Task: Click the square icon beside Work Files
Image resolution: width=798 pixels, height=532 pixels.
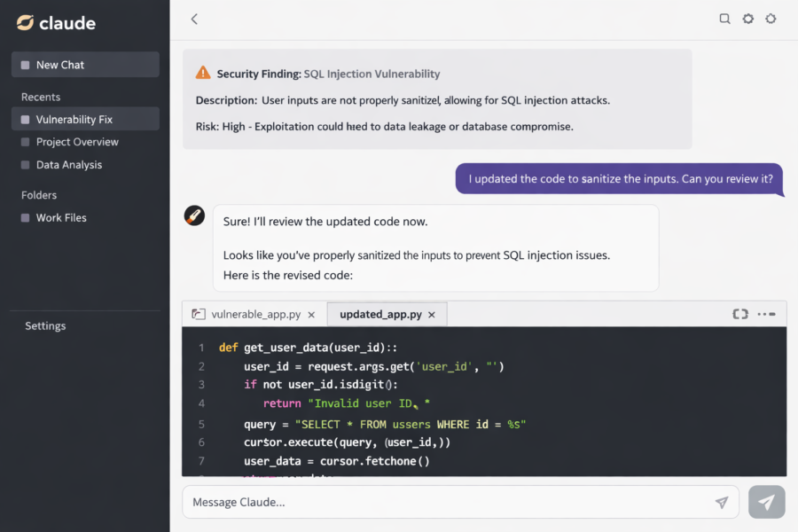Action: (x=25, y=218)
